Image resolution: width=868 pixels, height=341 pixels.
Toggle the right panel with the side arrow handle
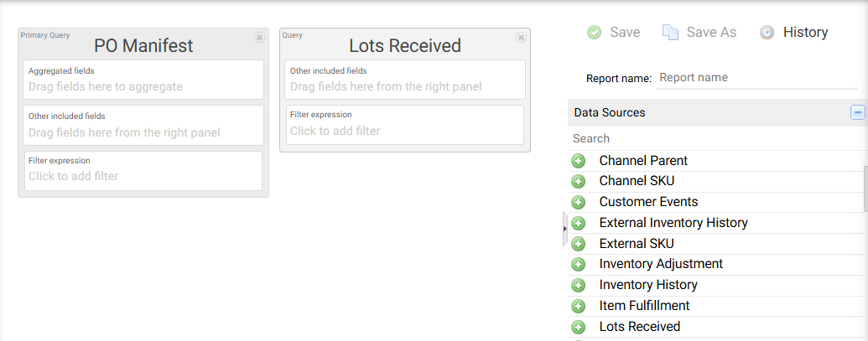pos(565,228)
